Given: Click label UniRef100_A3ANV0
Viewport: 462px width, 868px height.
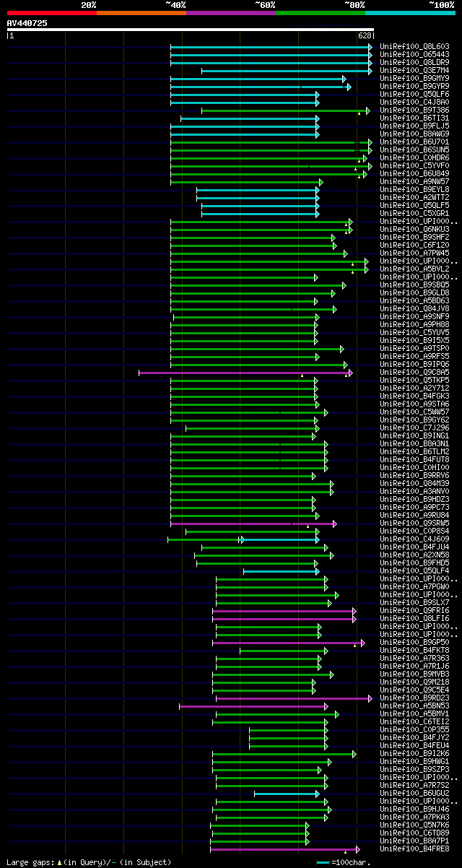Looking at the screenshot, I should click(414, 491).
